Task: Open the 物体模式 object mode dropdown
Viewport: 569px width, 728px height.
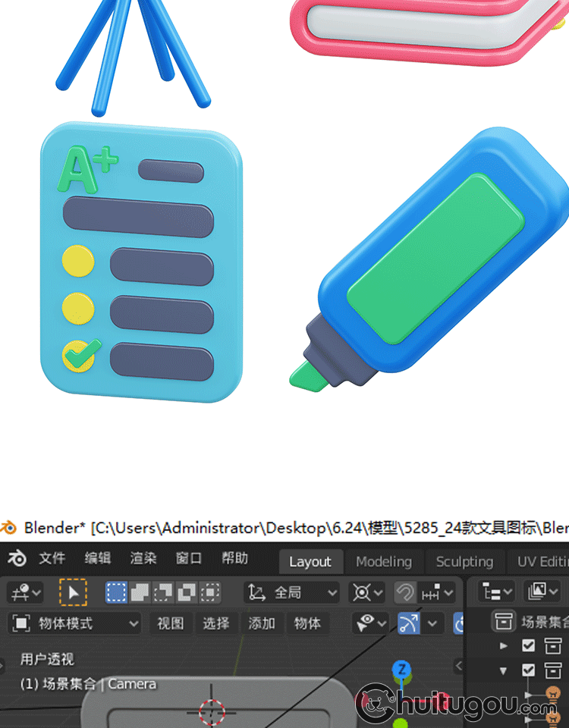Action: coord(75,623)
